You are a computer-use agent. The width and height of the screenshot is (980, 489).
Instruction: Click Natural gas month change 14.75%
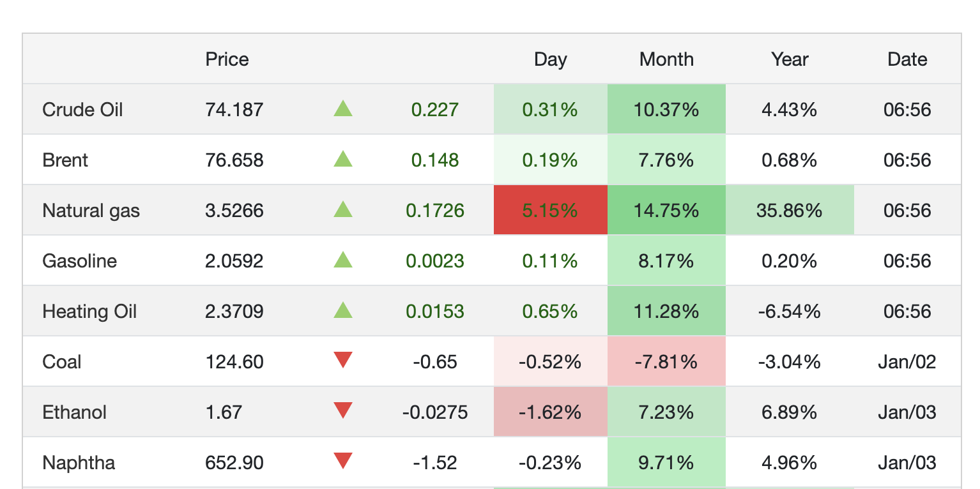(666, 211)
